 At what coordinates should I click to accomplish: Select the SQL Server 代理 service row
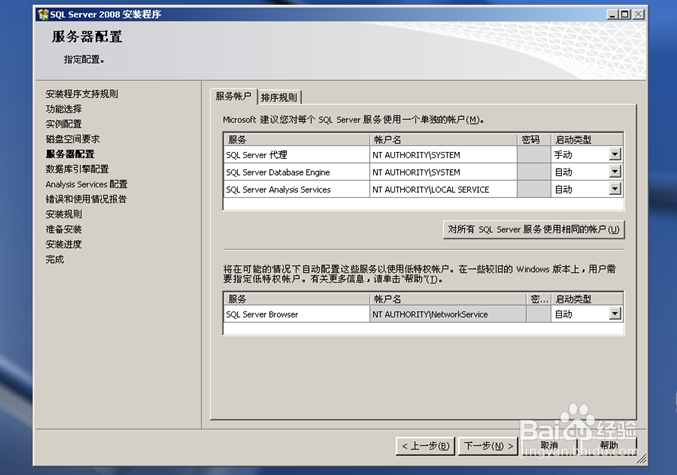coord(296,155)
